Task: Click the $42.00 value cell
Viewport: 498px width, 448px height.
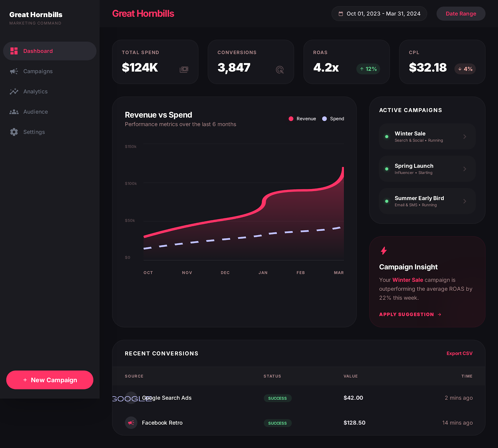Action: coord(353,398)
